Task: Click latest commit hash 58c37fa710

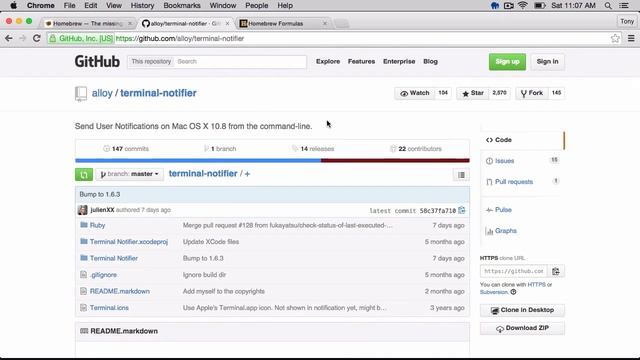Action: point(438,211)
